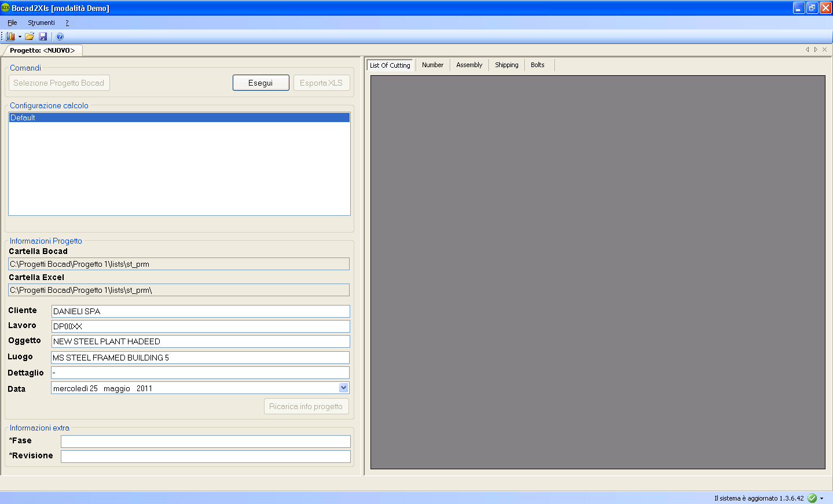This screenshot has height=504, width=833.
Task: Click the day 25 in the date field
Action: (94, 388)
